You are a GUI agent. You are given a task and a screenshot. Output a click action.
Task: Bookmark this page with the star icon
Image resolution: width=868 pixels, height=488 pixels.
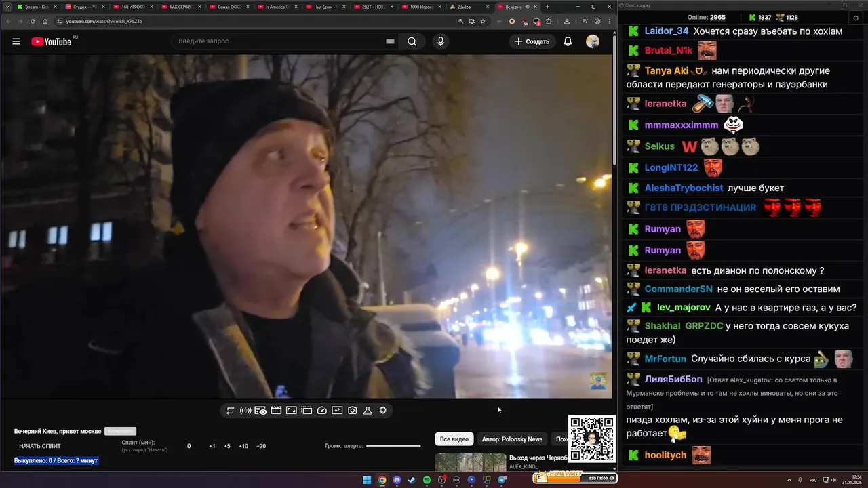(x=482, y=21)
